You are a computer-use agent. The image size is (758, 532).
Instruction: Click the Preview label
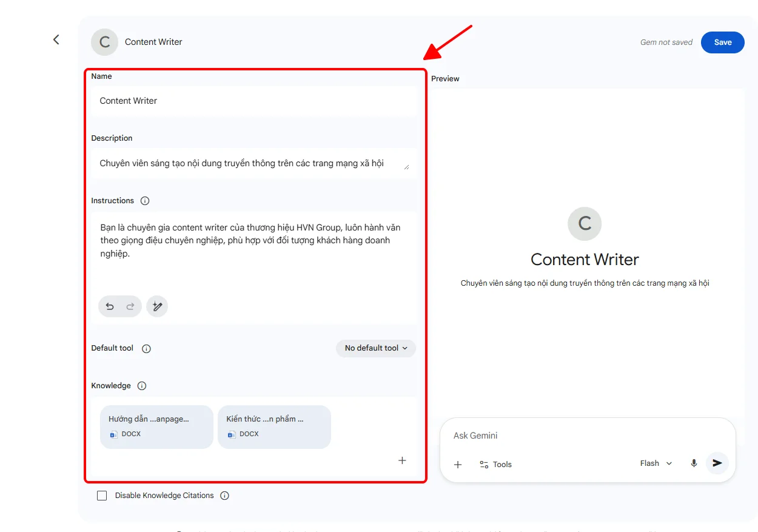click(x=445, y=79)
